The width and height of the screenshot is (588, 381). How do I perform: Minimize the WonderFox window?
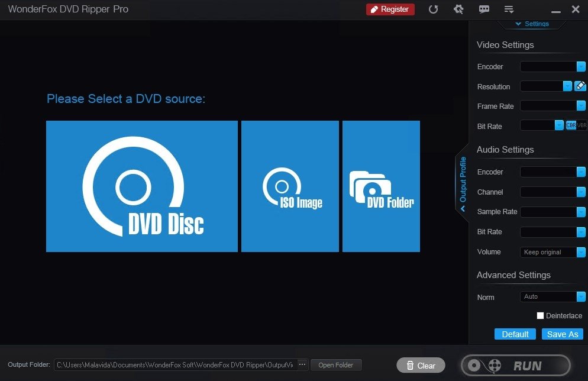[555, 11]
